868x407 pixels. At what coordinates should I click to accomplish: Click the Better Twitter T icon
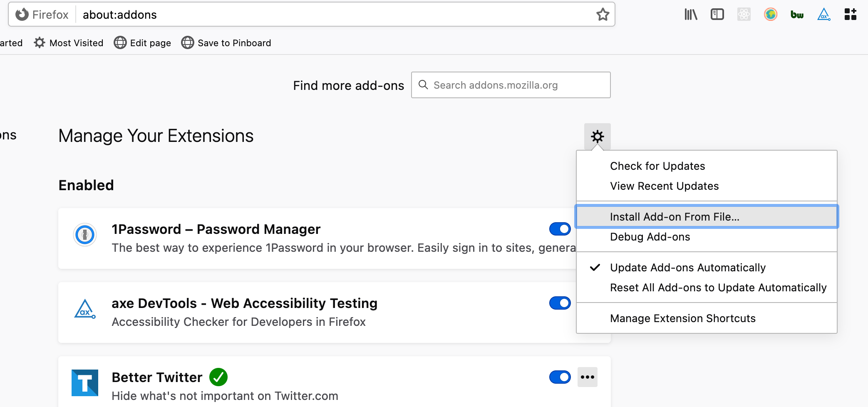[x=85, y=383]
